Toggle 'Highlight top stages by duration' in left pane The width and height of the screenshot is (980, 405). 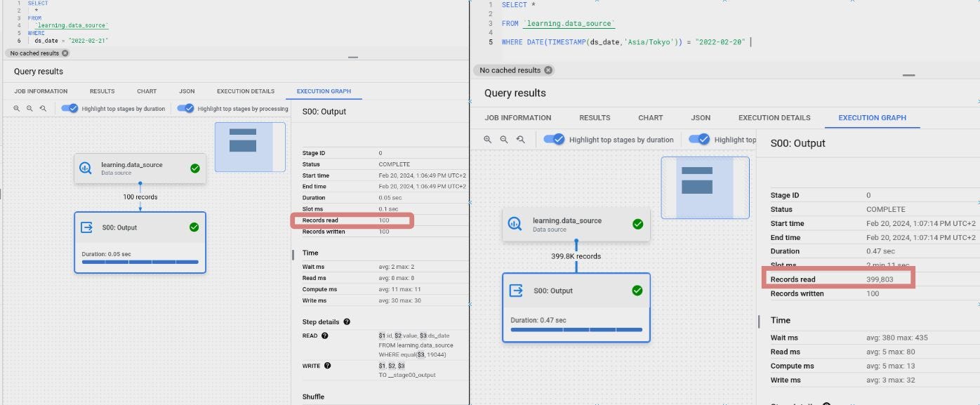(x=69, y=109)
